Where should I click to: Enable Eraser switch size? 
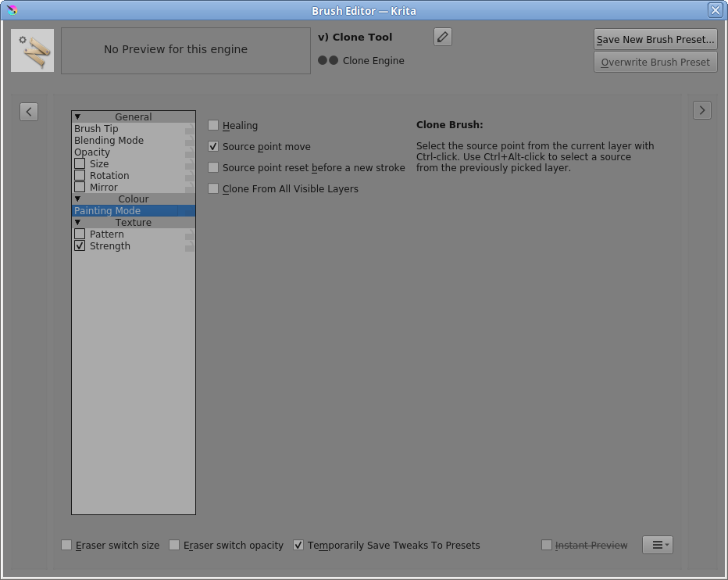click(x=66, y=545)
